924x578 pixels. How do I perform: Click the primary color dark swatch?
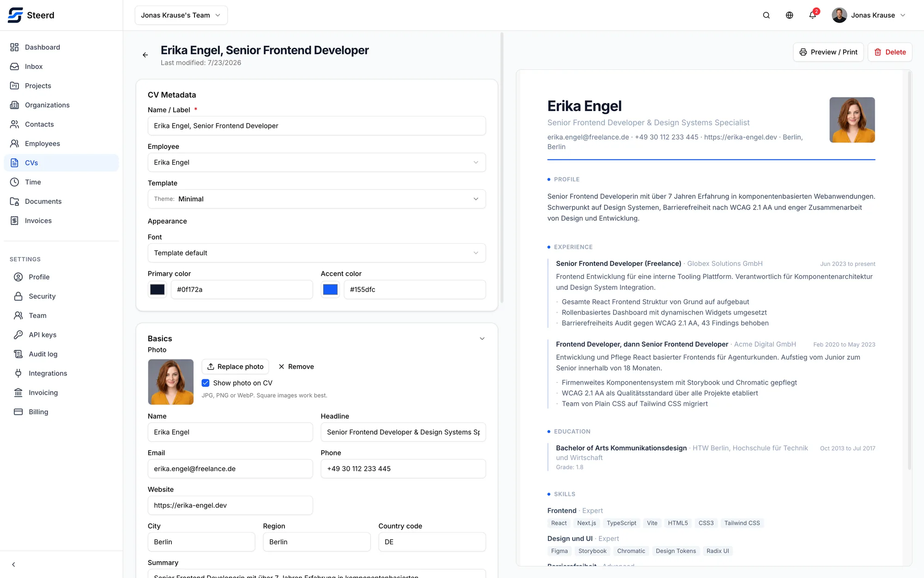pyautogui.click(x=157, y=289)
